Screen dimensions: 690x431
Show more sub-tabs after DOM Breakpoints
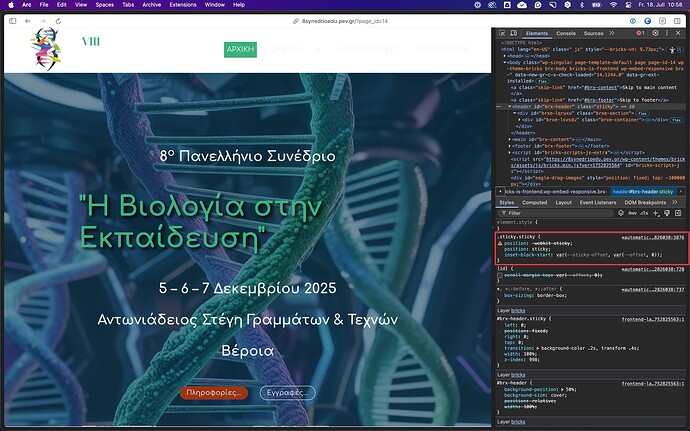point(675,203)
